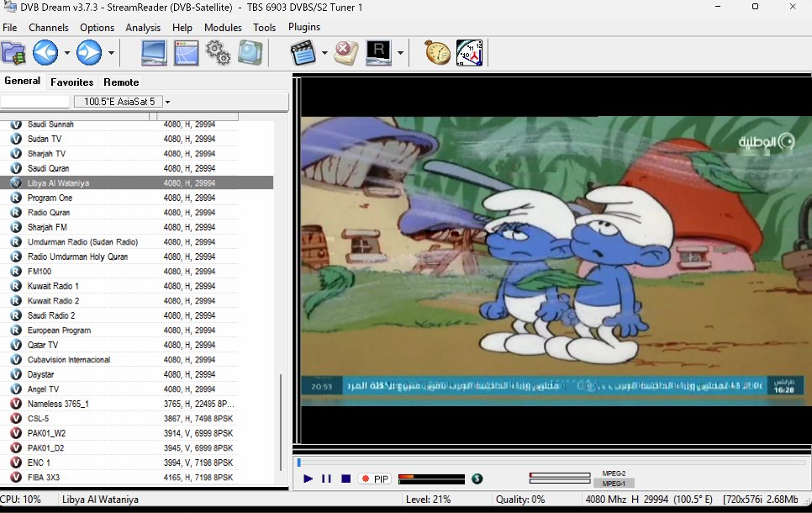The height and width of the screenshot is (513, 812).
Task: Select the Nameless 3765_1 channel row
Action: [137, 404]
